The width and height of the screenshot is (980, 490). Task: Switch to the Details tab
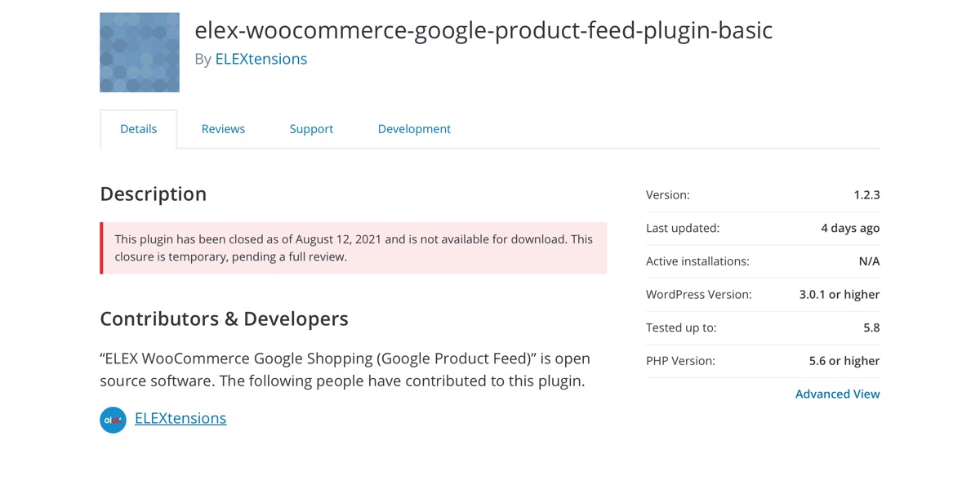pos(138,129)
